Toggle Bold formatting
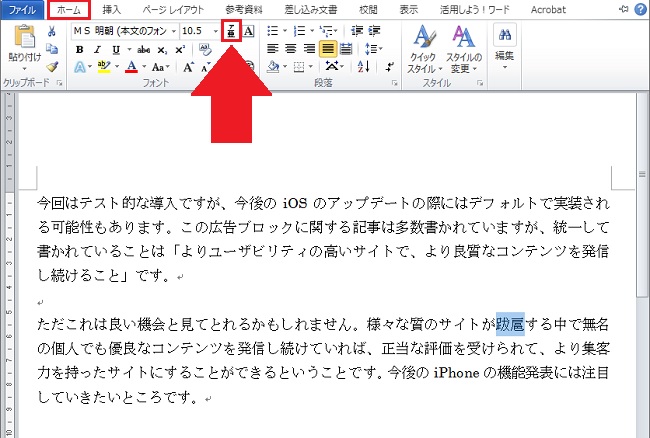 pyautogui.click(x=80, y=49)
